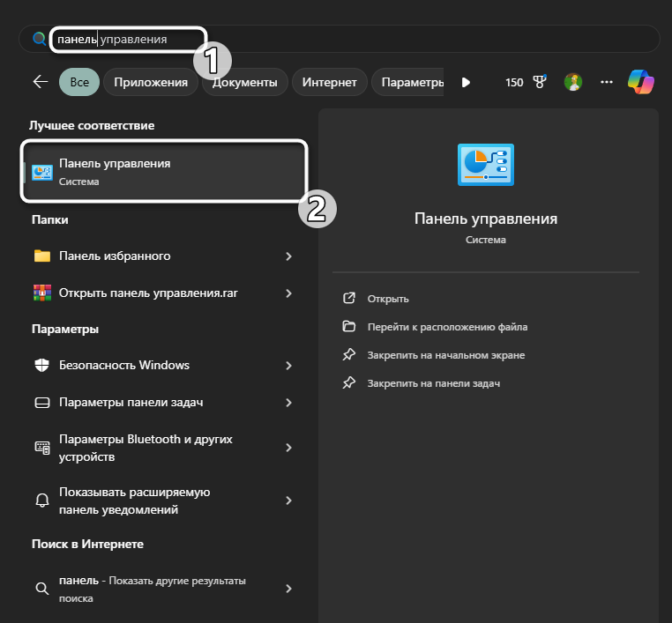Expand Параметры панели задач chevron
This screenshot has height=623, width=672.
(289, 403)
